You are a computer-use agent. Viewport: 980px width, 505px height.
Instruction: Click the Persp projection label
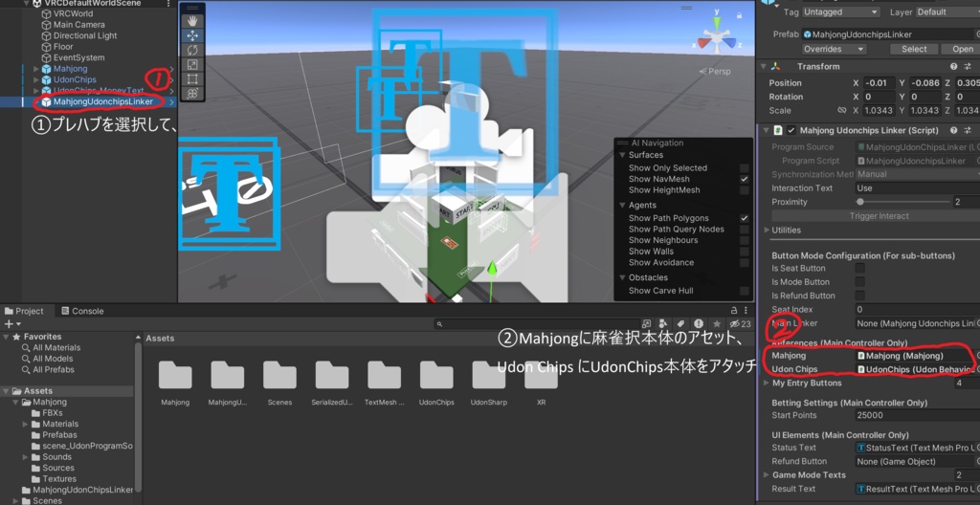coord(715,71)
